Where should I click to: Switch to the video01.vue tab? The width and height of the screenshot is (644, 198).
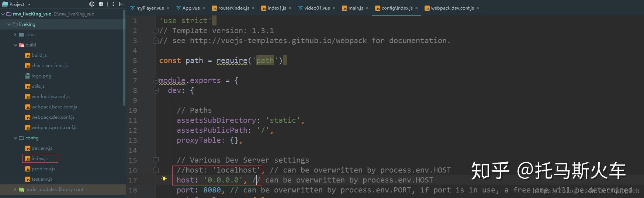coord(317,8)
